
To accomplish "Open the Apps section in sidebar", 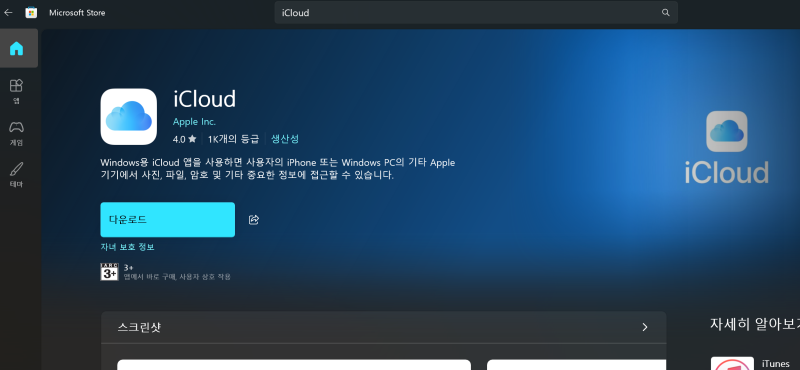I will click(x=17, y=91).
